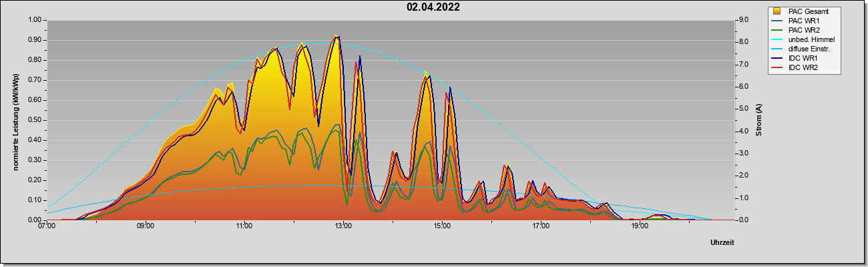Viewport: 868px width, 267px height.
Task: Click the PAC Gesamt orange legend swatch
Action: [777, 11]
